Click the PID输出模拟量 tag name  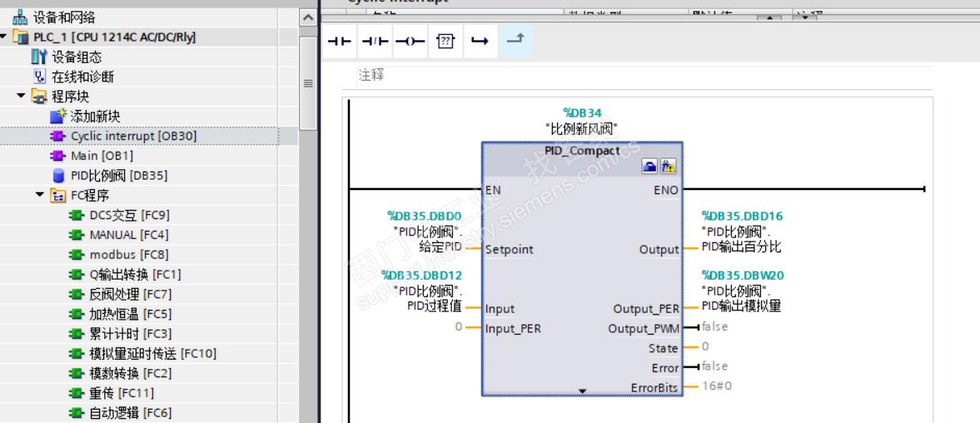742,306
